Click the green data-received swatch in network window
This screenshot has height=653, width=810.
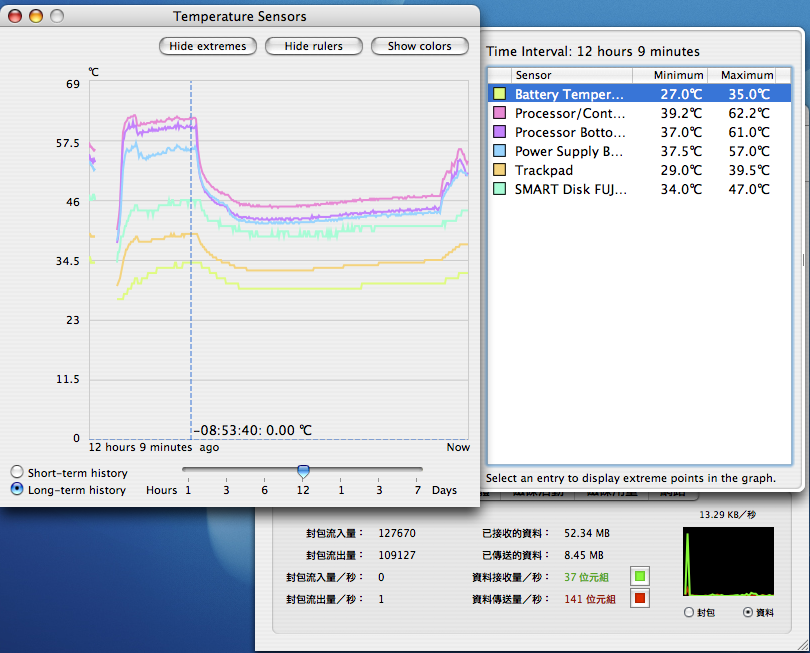click(640, 576)
